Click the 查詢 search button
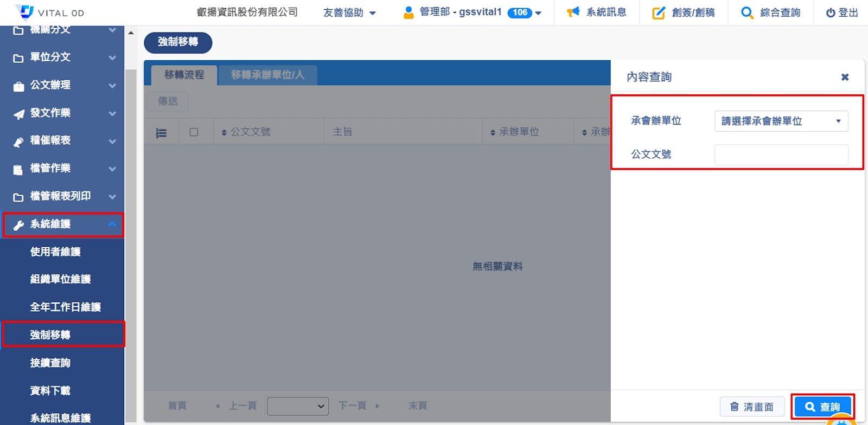This screenshot has width=868, height=425. [822, 407]
